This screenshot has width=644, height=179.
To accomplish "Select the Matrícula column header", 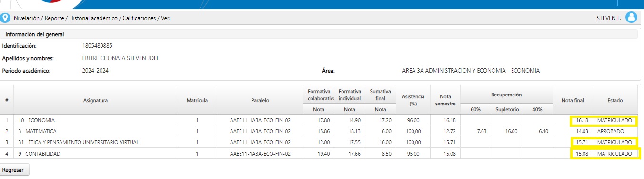I will click(197, 100).
